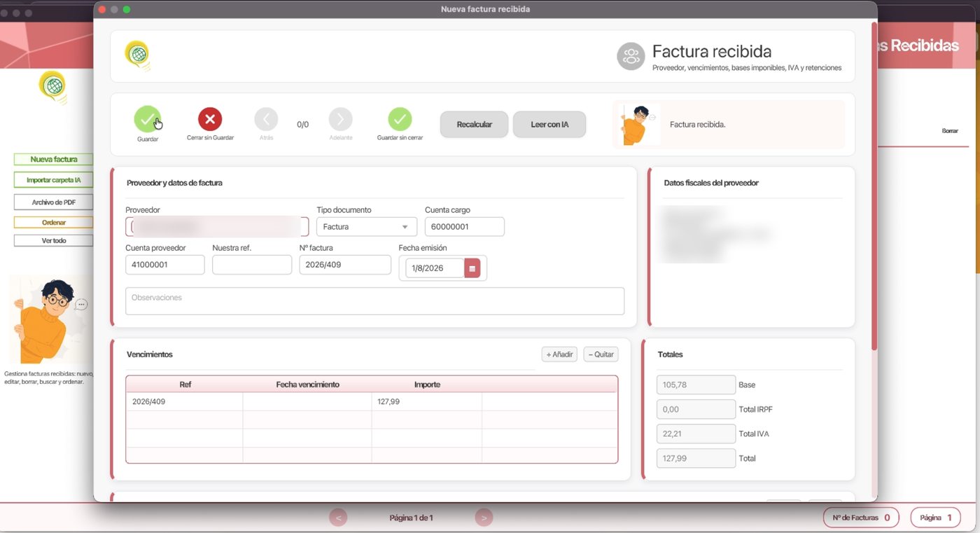Screen dimensions: 980x533
Task: Click the Recalcular button
Action: tap(474, 125)
